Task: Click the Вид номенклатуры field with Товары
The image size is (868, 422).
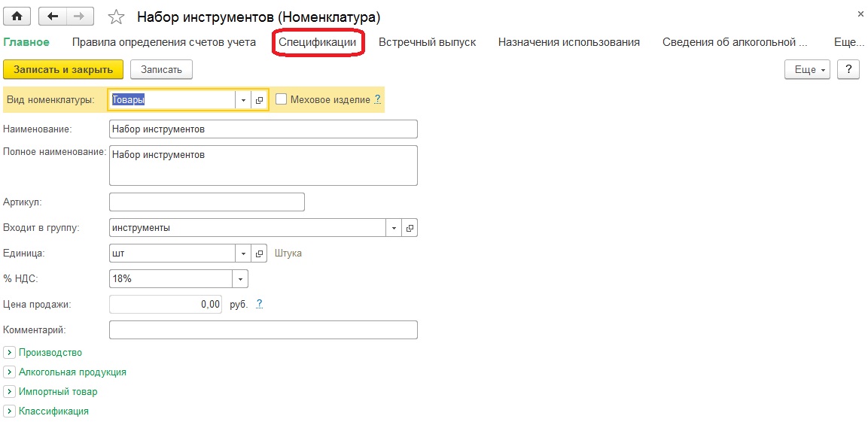Action: point(172,100)
